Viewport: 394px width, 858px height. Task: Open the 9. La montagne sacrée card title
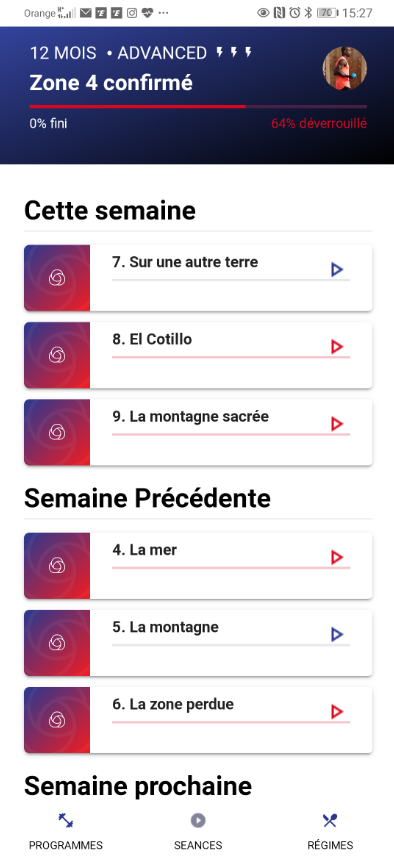click(190, 416)
